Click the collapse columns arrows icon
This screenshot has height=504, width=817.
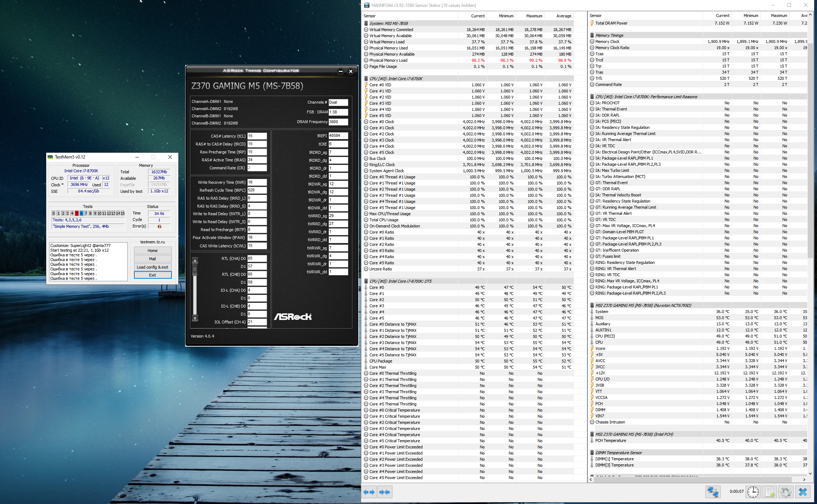385,492
